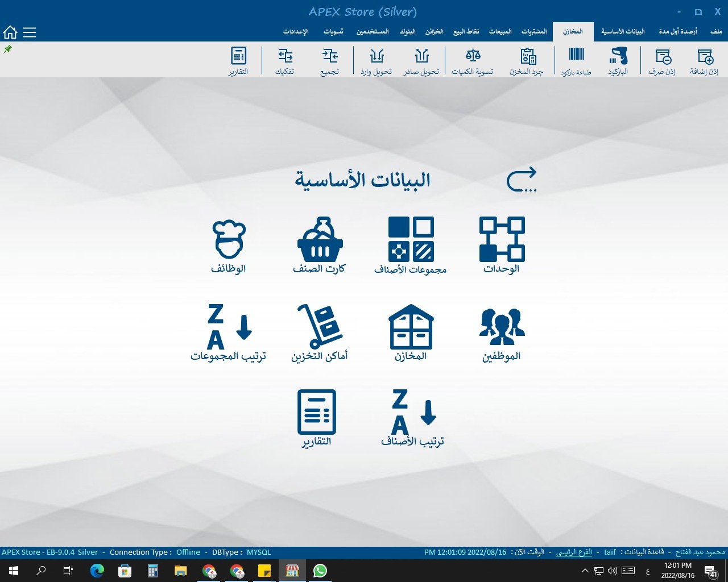Click the curved back arrow beside heading

(x=522, y=180)
